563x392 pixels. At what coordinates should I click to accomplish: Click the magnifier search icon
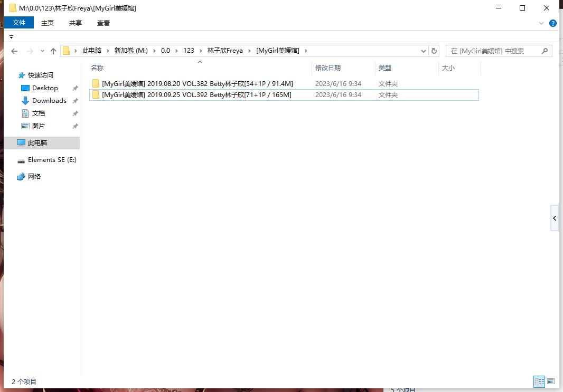545,51
